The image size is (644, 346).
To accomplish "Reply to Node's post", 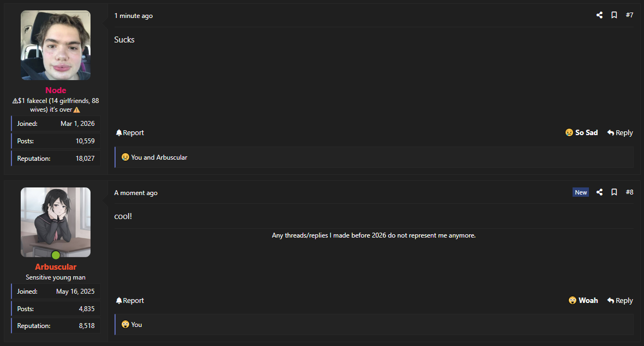I will [x=620, y=132].
